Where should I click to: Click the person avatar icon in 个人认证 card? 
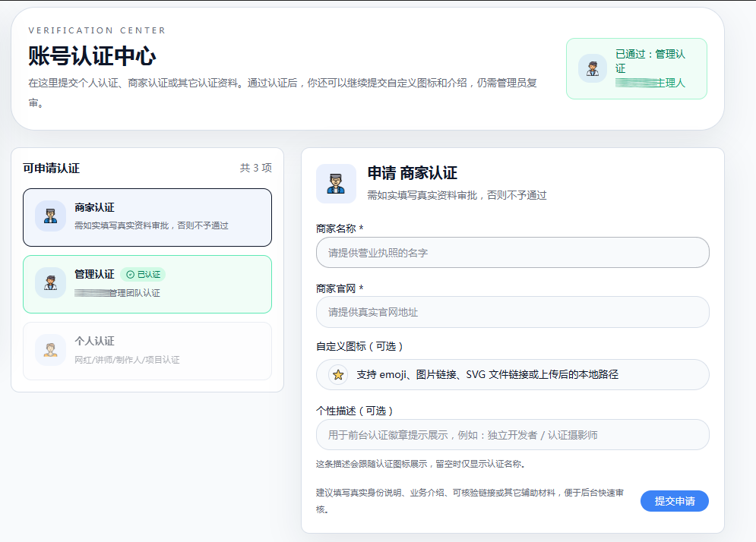tap(51, 350)
